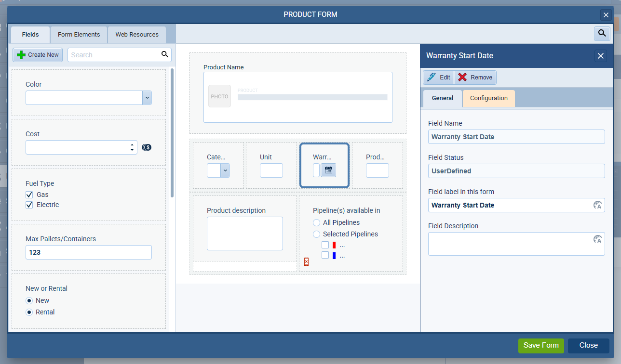621x364 pixels.
Task: Select the All Pipelines radio button
Action: coord(316,222)
